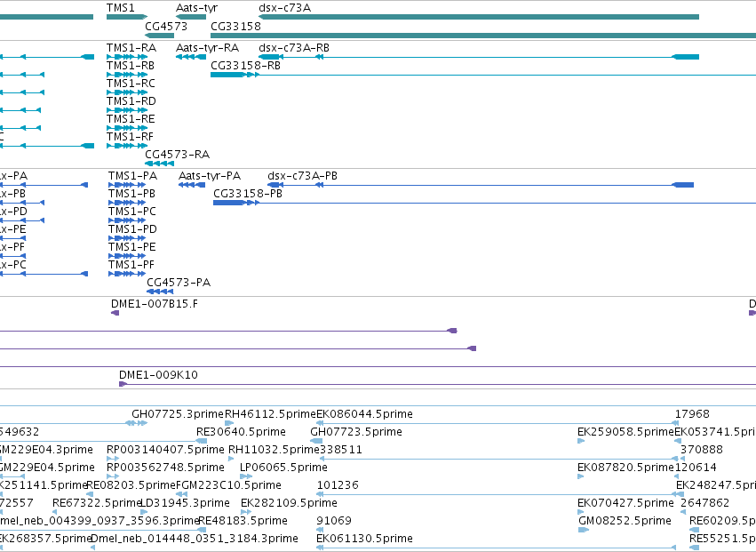Click the dsx-c73A gene label
Viewport: 756px width, 552px height.
pyautogui.click(x=284, y=8)
